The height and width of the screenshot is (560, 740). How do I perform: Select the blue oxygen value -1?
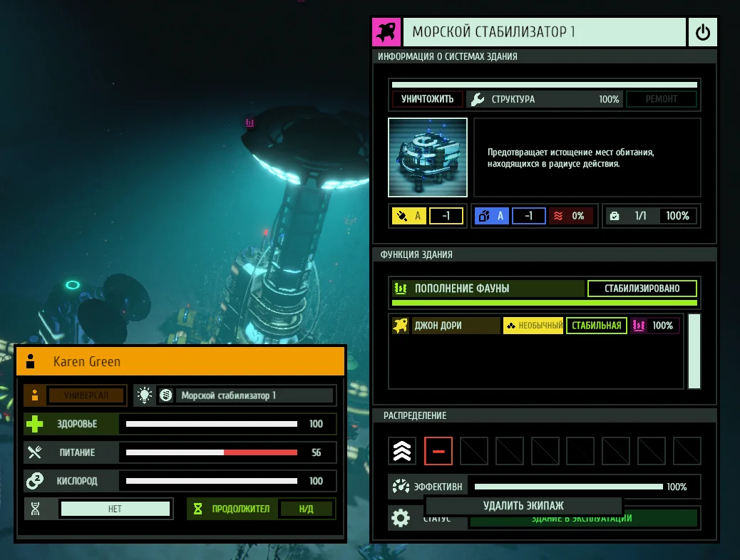point(528,216)
